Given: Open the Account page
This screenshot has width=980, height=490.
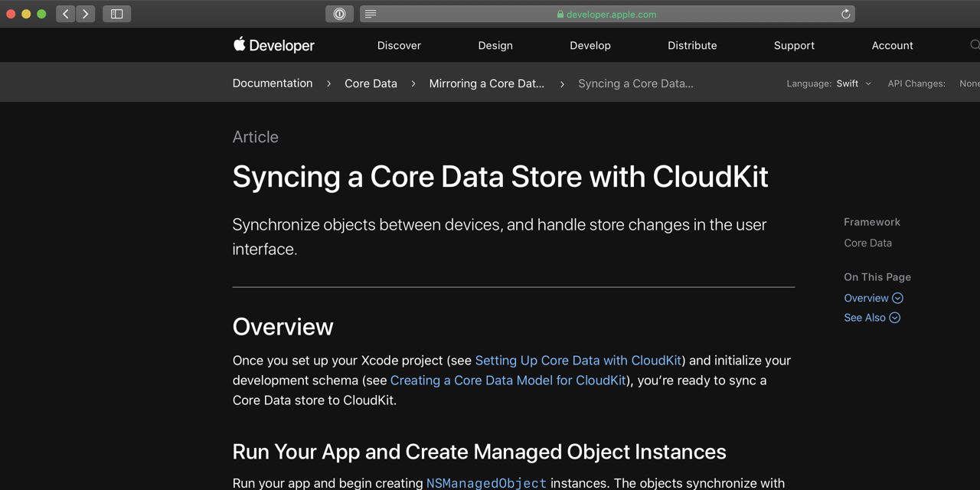Looking at the screenshot, I should click(x=892, y=45).
